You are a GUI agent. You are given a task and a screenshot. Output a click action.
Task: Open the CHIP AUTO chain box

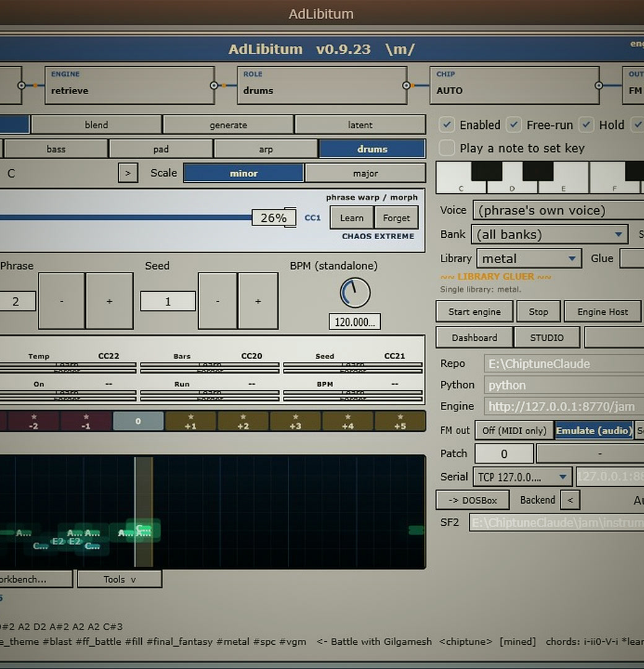pyautogui.click(x=515, y=85)
